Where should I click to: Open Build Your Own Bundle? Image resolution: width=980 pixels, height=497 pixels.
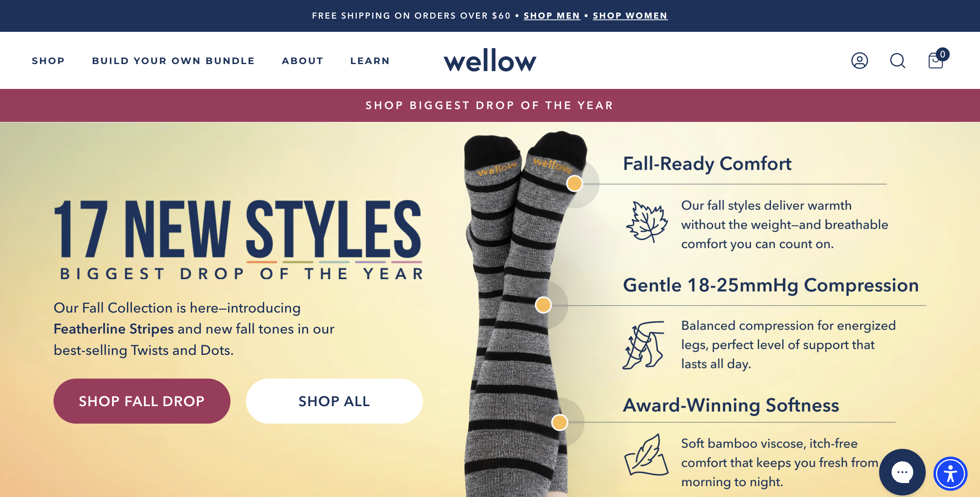pyautogui.click(x=173, y=61)
